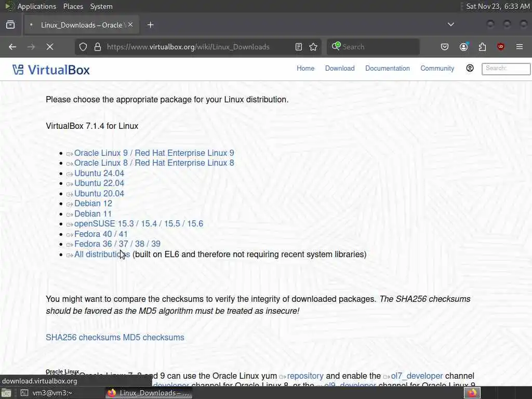The image size is (532, 399).
Task: Open the Oracle Linux yum repository link
Action: click(305, 376)
